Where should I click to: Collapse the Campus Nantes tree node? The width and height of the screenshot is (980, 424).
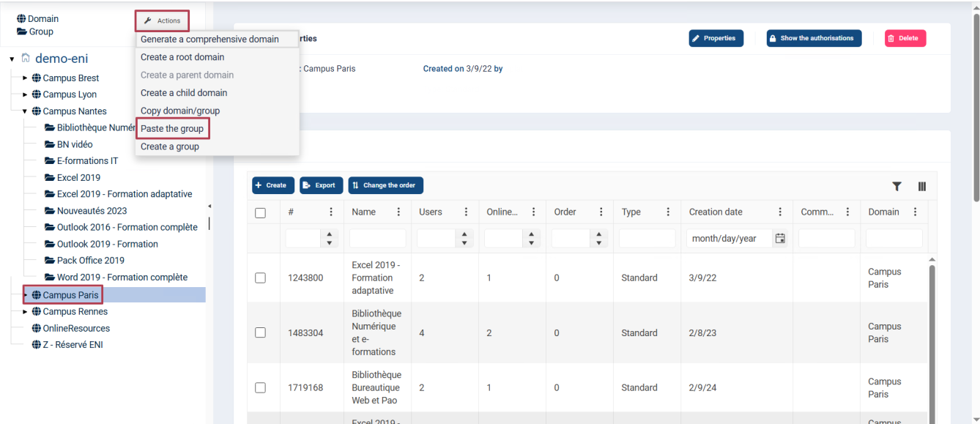25,111
